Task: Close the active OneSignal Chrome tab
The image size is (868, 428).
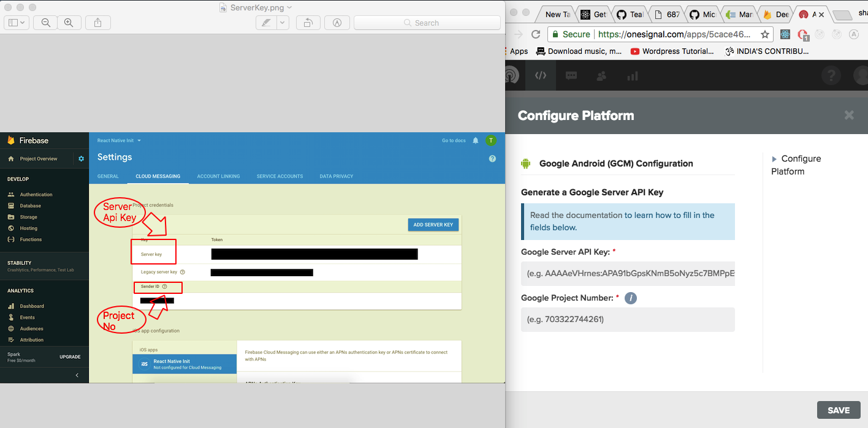Action: pyautogui.click(x=822, y=14)
